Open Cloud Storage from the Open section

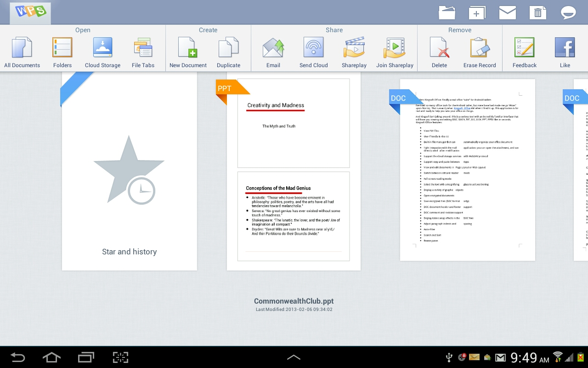102,51
